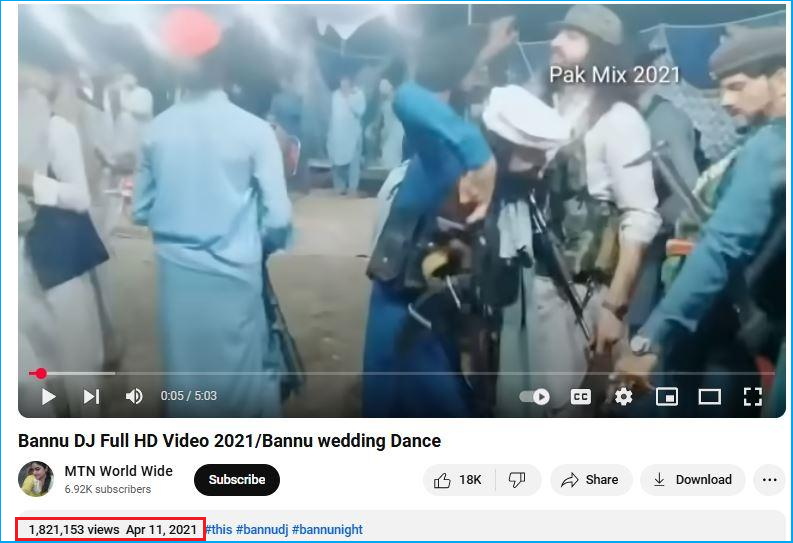Mute the video volume speaker icon

(134, 397)
